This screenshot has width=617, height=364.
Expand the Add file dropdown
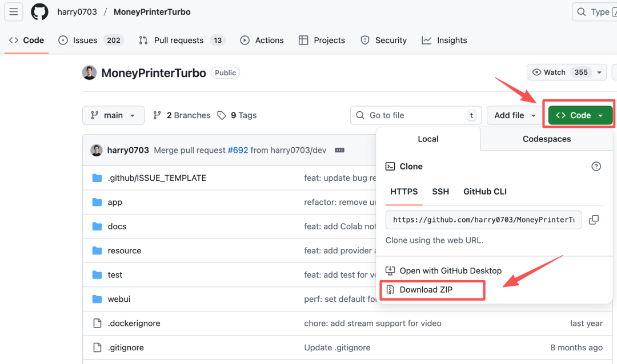[515, 115]
